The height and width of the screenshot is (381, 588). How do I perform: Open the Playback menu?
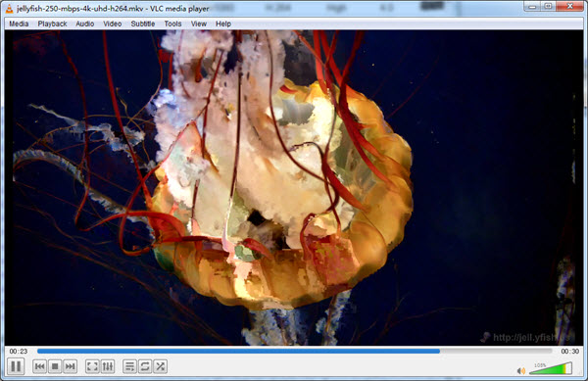(52, 24)
